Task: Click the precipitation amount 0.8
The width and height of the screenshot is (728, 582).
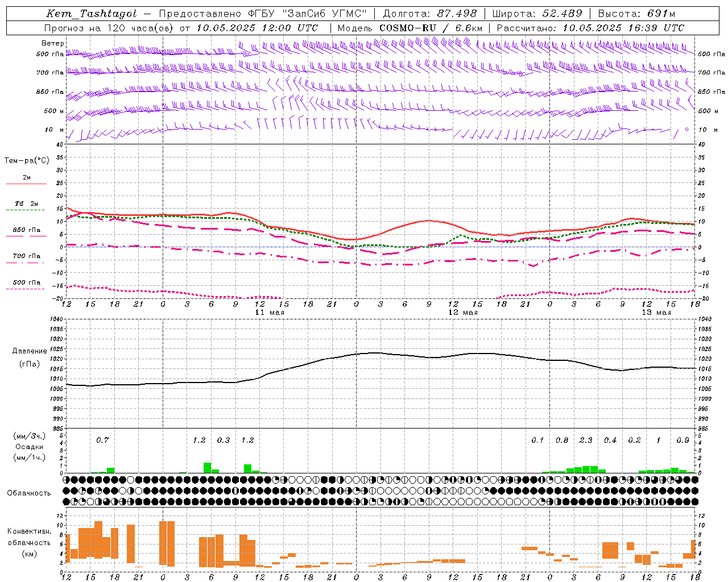Action: 562,440
